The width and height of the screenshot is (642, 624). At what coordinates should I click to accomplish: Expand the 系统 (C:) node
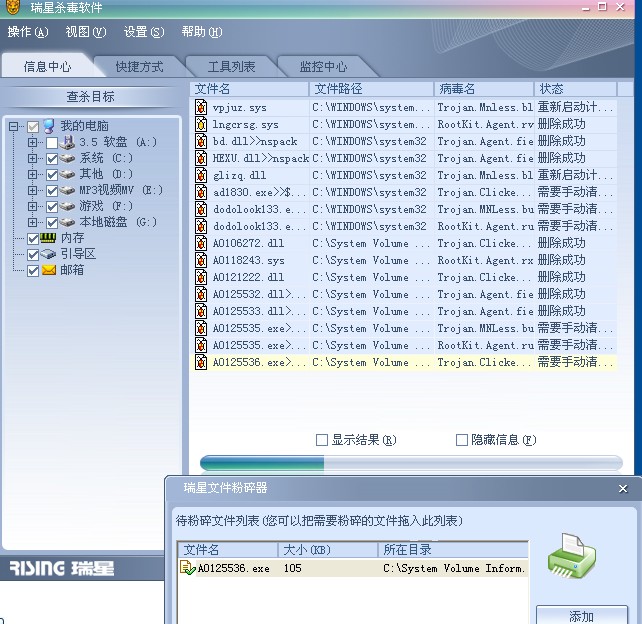coord(32,158)
